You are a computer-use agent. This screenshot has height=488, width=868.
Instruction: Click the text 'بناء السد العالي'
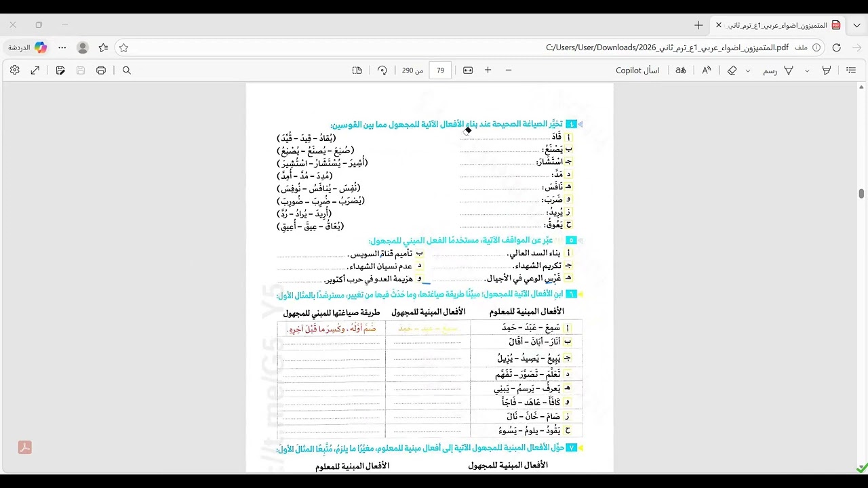pos(535,253)
